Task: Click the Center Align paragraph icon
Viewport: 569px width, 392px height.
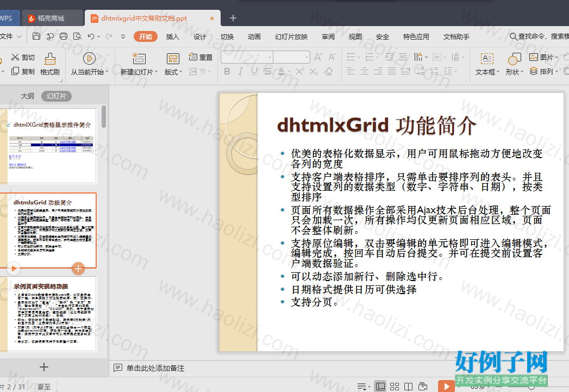Action: coord(365,71)
